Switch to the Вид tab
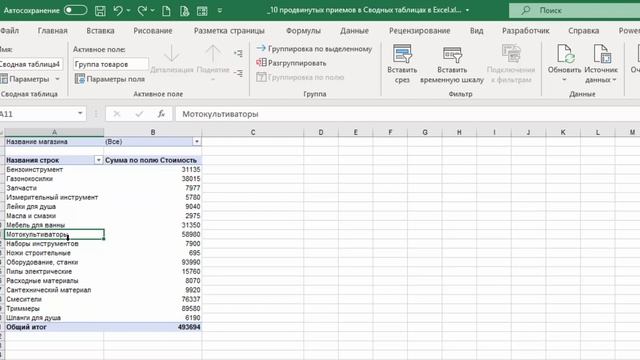 coord(476,31)
